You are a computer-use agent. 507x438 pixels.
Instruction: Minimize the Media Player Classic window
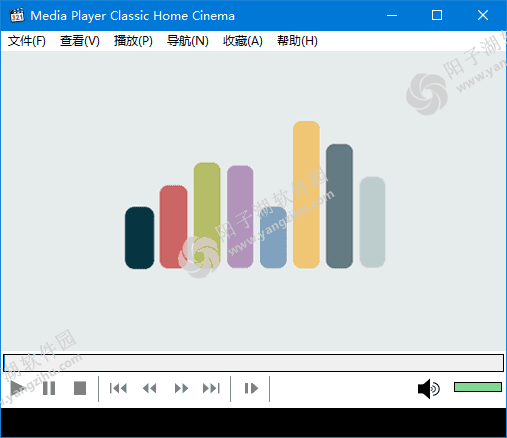tap(392, 15)
